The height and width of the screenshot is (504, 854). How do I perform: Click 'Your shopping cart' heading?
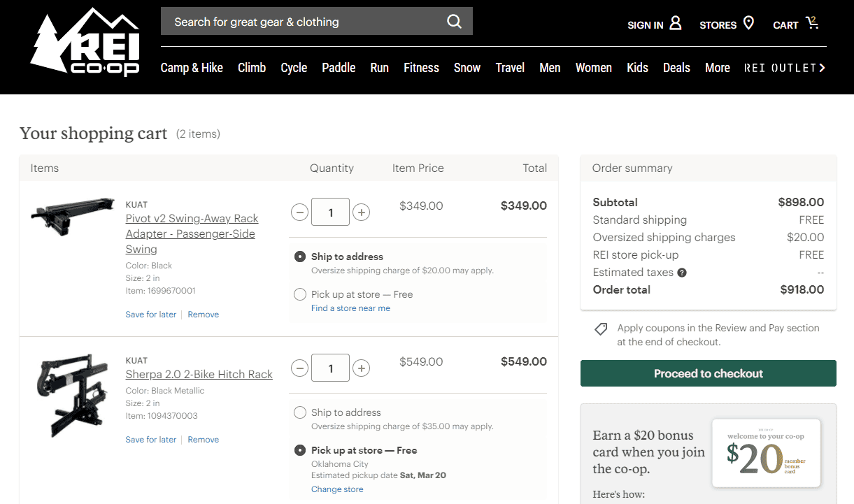(94, 133)
